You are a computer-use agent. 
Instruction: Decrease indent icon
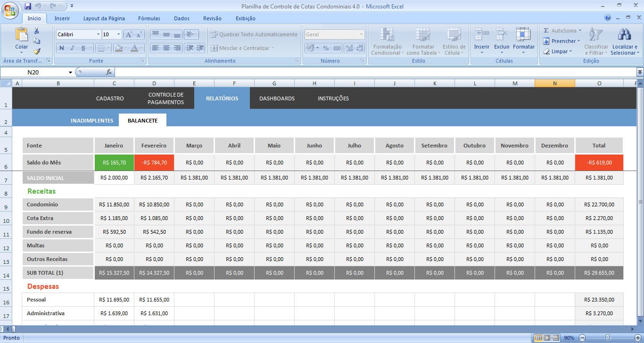pyautogui.click(x=190, y=48)
